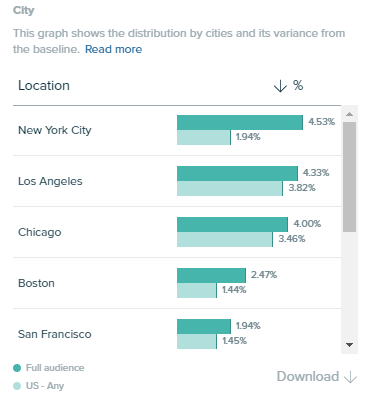Toggle the US - Any legend dot
Image resolution: width=367 pixels, height=399 pixels.
tap(17, 386)
